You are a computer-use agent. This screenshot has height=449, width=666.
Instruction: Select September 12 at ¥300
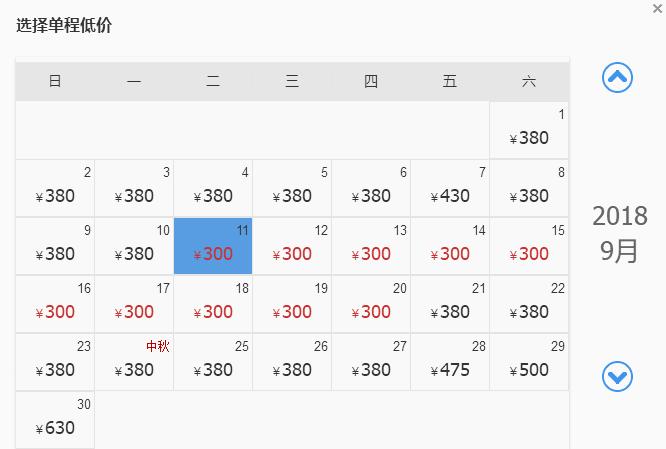(292, 246)
